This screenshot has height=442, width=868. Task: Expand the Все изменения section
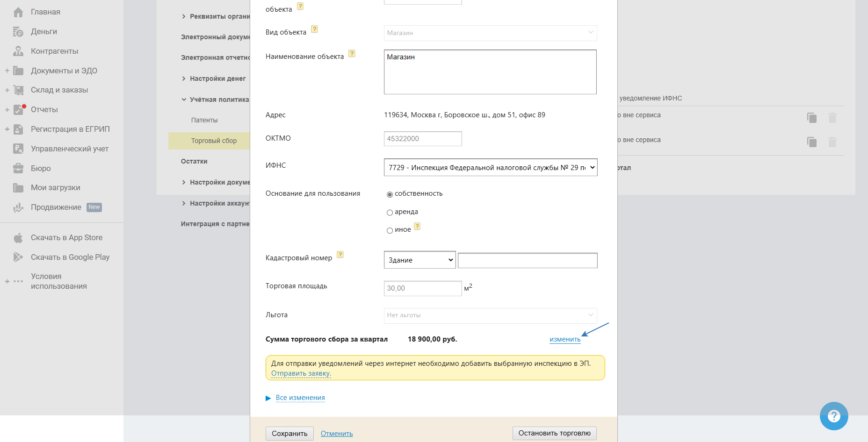tap(300, 398)
